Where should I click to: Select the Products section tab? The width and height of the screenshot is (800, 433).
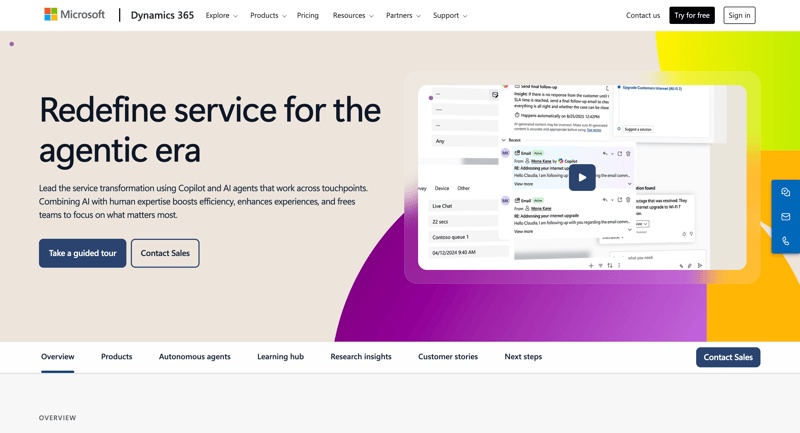click(116, 356)
